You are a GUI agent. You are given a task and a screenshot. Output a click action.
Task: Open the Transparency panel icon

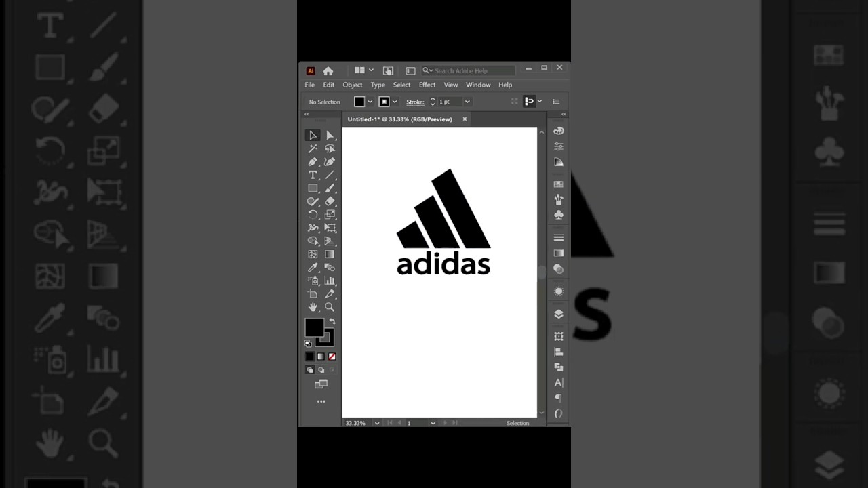pos(559,269)
